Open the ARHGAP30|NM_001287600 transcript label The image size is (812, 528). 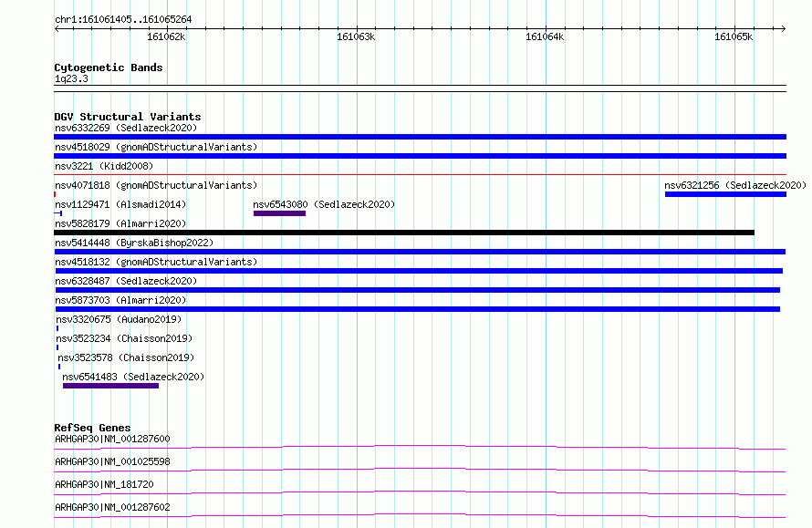point(112,439)
